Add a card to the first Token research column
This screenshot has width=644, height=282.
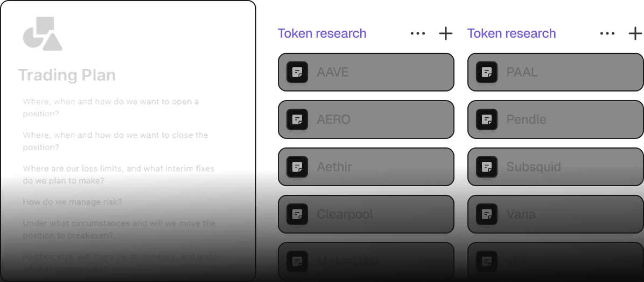(x=446, y=33)
